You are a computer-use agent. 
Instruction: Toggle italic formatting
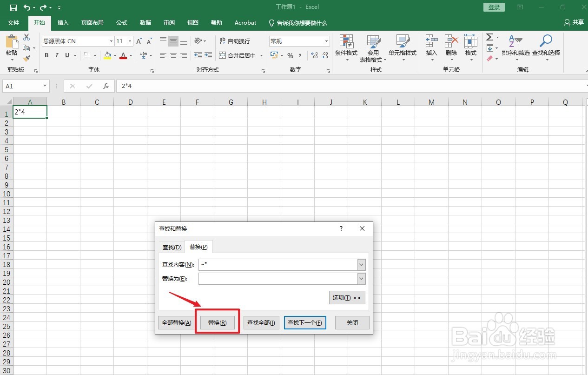tap(57, 55)
